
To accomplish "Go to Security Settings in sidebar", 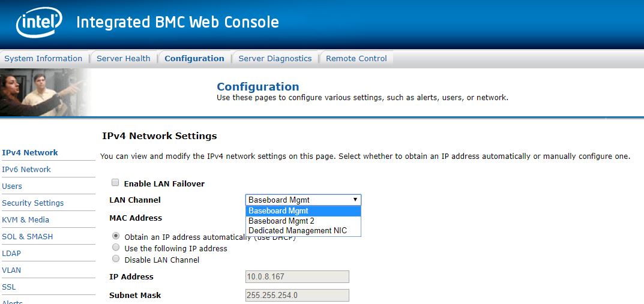I will (x=32, y=203).
